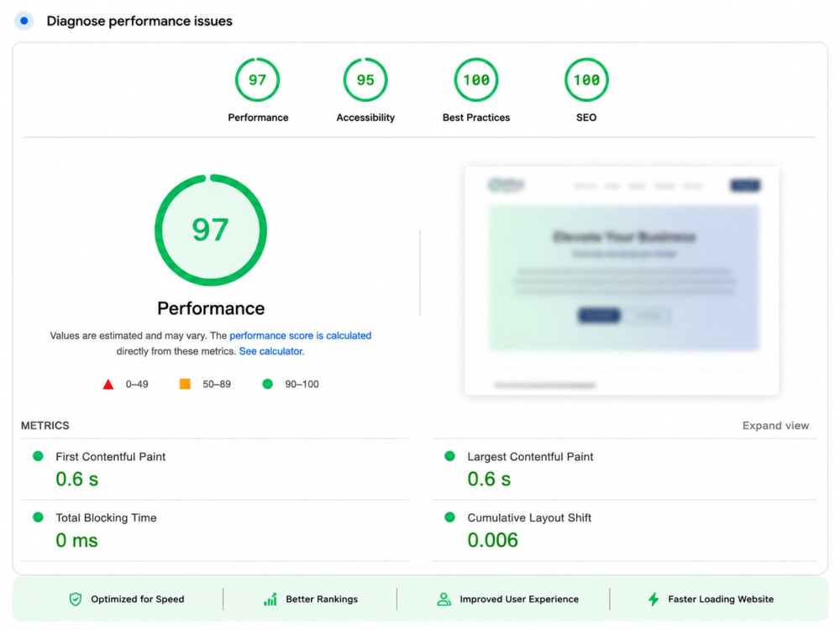
Task: Click the Diagnose performance issues heading
Action: 139,21
